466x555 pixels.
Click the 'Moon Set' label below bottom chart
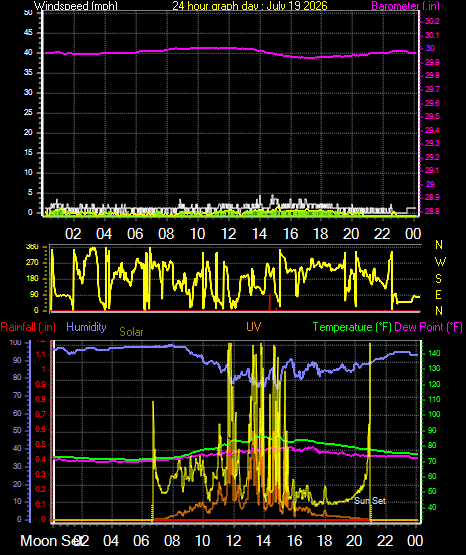[x=52, y=541]
